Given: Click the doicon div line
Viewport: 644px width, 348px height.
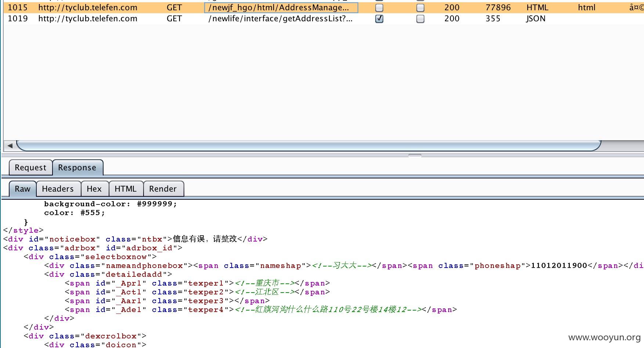Looking at the screenshot, I should click(x=95, y=345).
